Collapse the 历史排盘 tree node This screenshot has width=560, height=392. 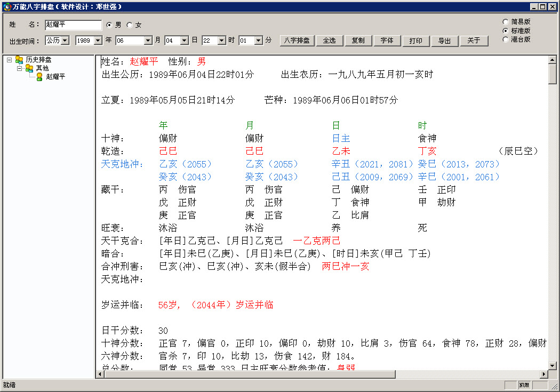point(10,60)
